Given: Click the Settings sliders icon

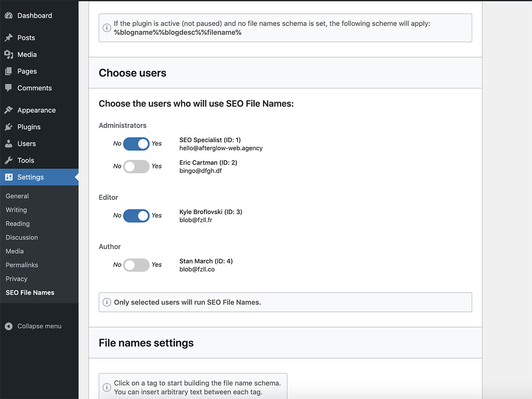Looking at the screenshot, I should pos(9,177).
